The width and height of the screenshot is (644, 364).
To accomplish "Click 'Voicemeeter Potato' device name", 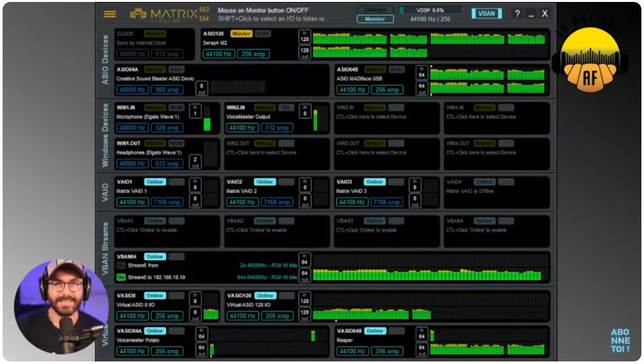I will point(138,340).
